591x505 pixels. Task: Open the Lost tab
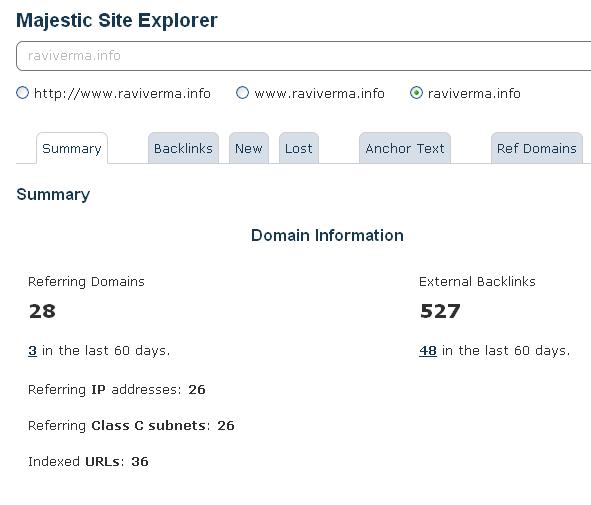(x=299, y=148)
